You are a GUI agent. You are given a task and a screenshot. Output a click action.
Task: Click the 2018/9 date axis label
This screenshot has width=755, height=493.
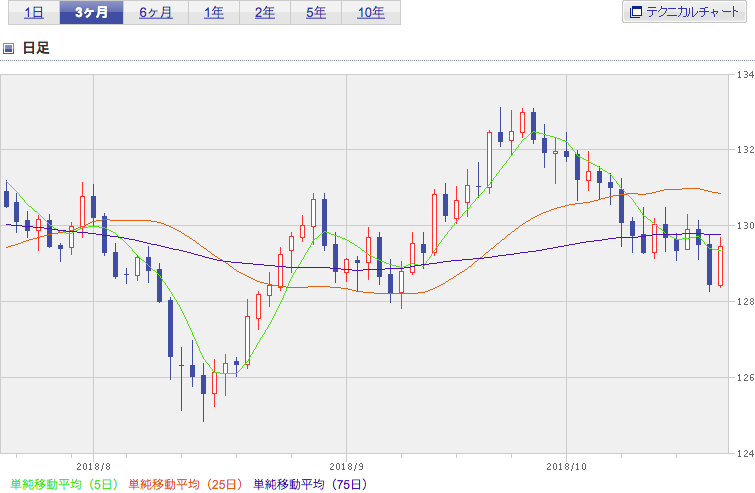coord(347,467)
